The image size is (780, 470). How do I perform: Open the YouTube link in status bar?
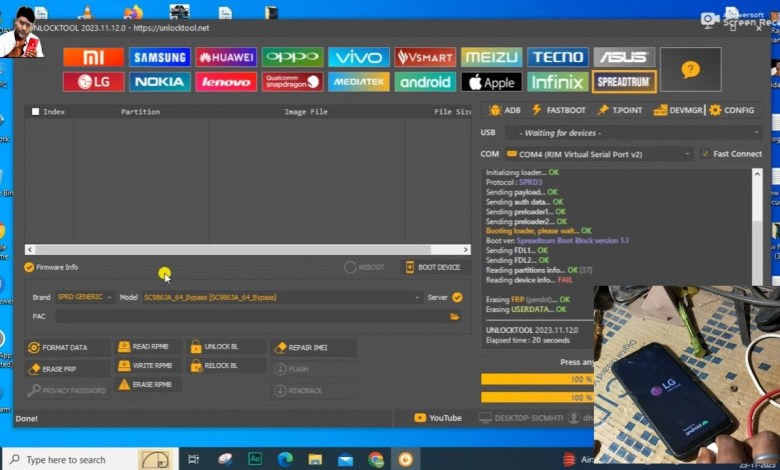pos(438,418)
